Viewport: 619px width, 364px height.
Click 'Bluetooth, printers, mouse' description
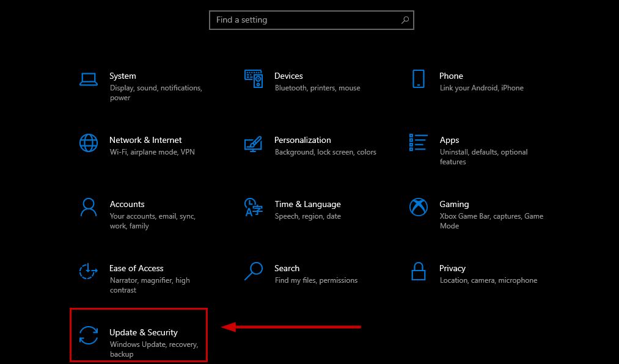coord(317,88)
